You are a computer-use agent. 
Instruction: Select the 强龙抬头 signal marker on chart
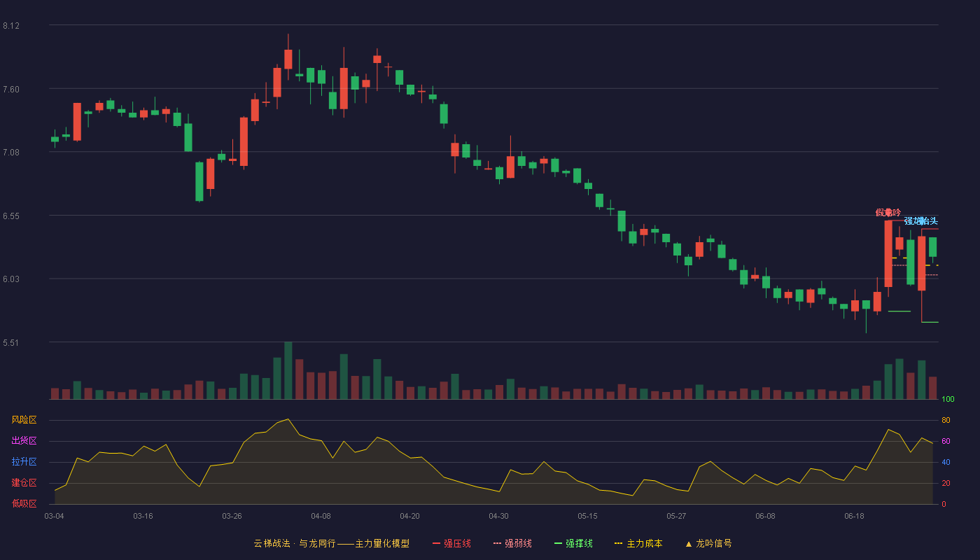[920, 220]
